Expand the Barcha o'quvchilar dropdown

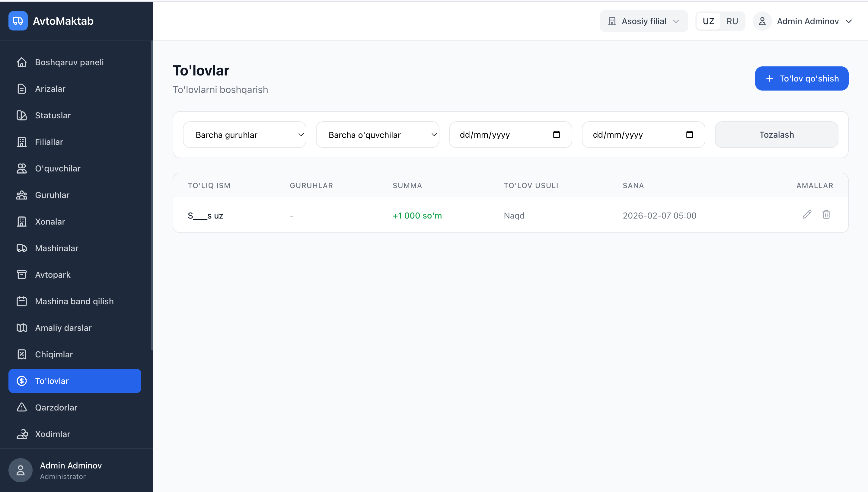point(377,135)
